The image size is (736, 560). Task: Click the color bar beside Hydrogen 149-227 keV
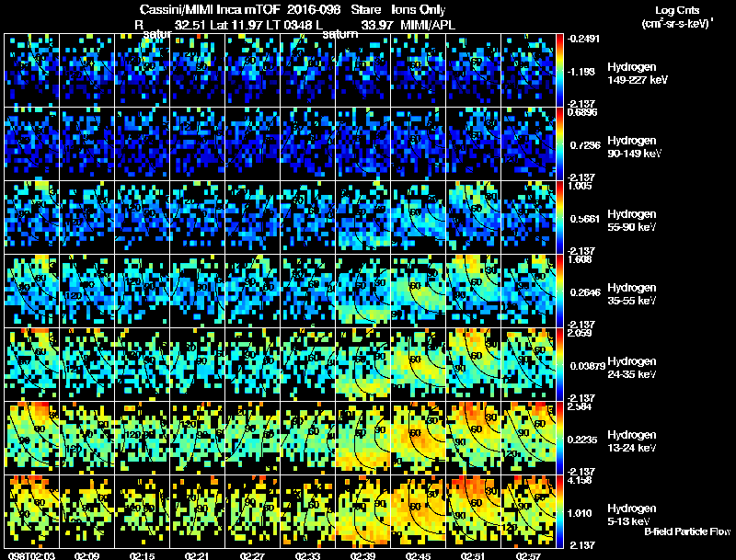[x=559, y=71]
